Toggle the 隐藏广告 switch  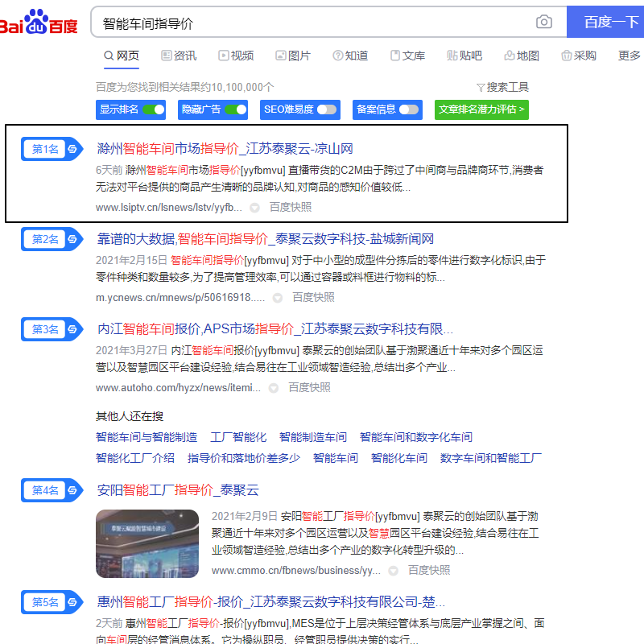pyautogui.click(x=235, y=109)
